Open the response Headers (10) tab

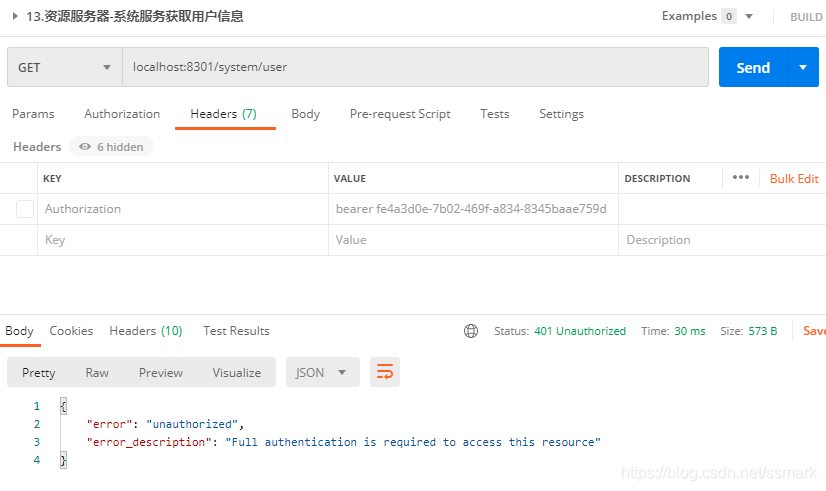(x=146, y=331)
